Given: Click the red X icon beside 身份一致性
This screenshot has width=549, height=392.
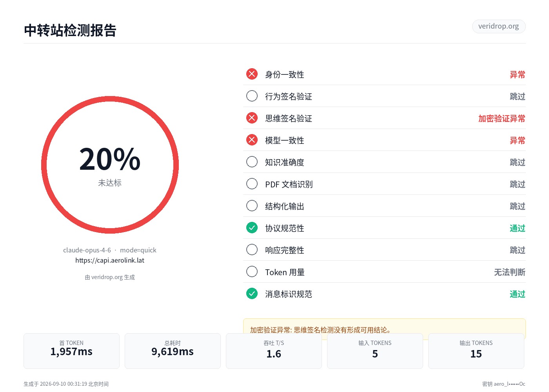Looking at the screenshot, I should (x=252, y=74).
